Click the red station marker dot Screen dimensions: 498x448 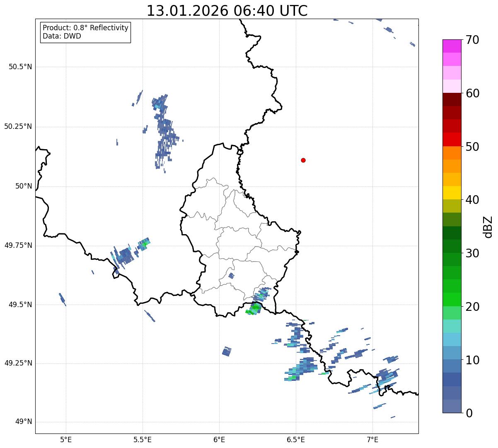coord(303,160)
